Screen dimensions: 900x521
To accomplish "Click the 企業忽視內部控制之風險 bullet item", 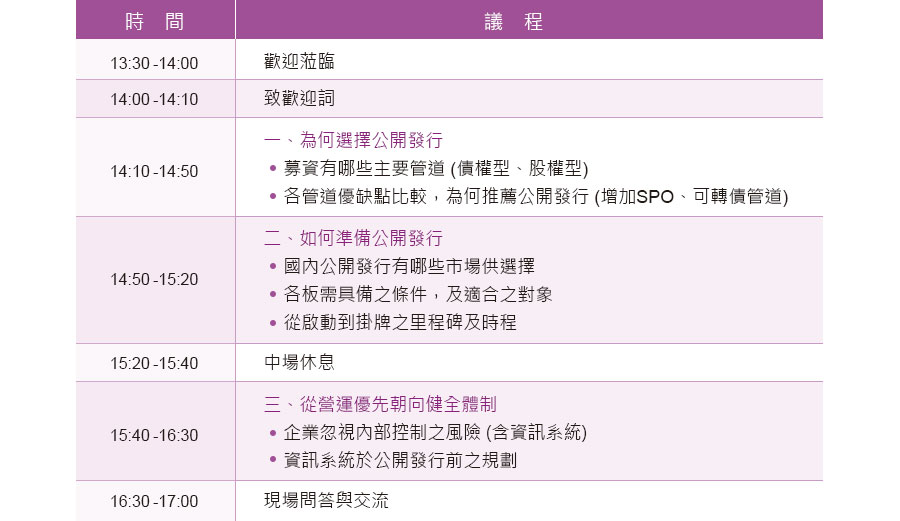I will point(435,433).
